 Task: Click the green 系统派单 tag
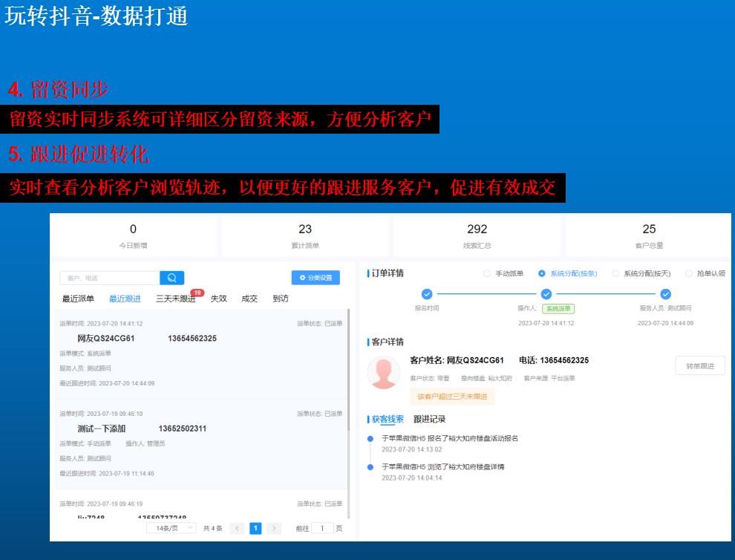[x=558, y=308]
